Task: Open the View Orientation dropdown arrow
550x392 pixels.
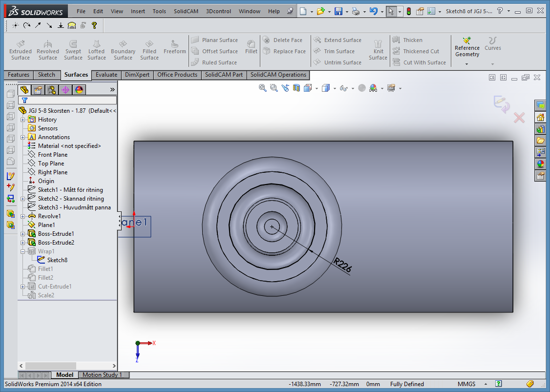Action: point(317,88)
